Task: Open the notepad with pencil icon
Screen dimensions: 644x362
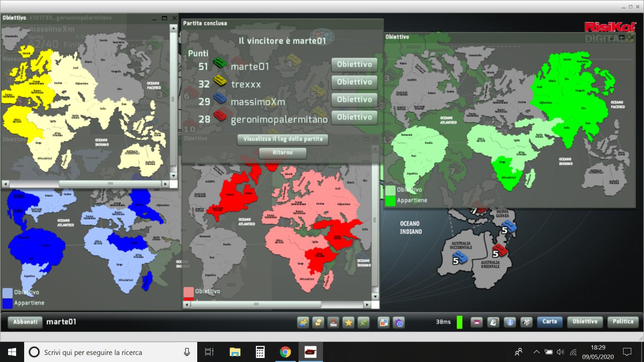Action: (x=493, y=322)
